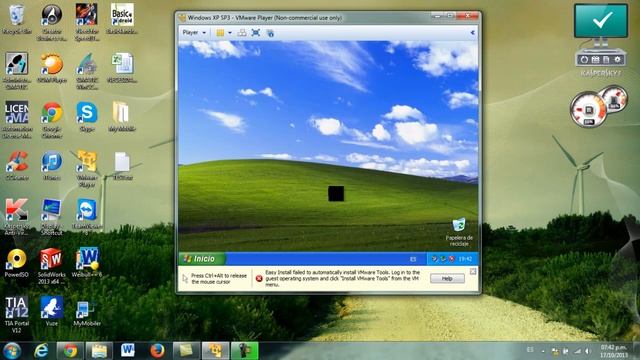Image resolution: width=640 pixels, height=360 pixels.
Task: Click the Unity mode toolbar icon
Action: 270,33
